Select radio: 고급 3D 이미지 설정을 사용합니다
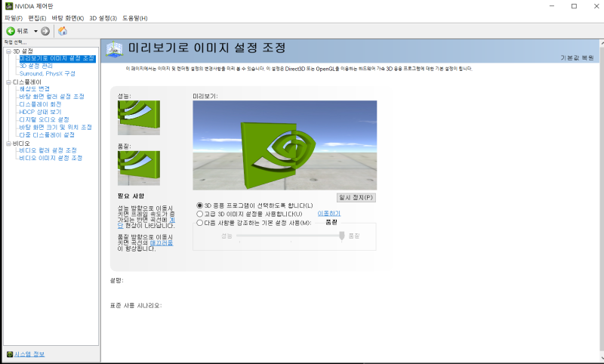This screenshot has height=364, width=604. pos(199,214)
